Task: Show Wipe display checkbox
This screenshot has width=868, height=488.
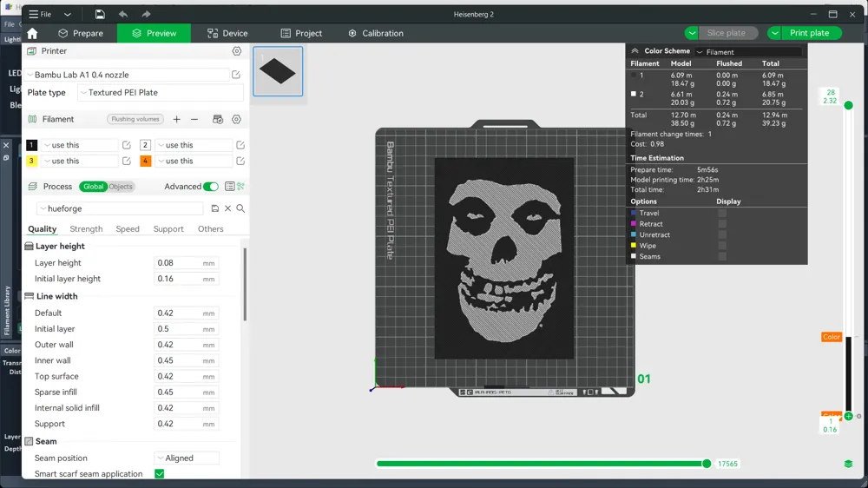Action: (x=722, y=246)
